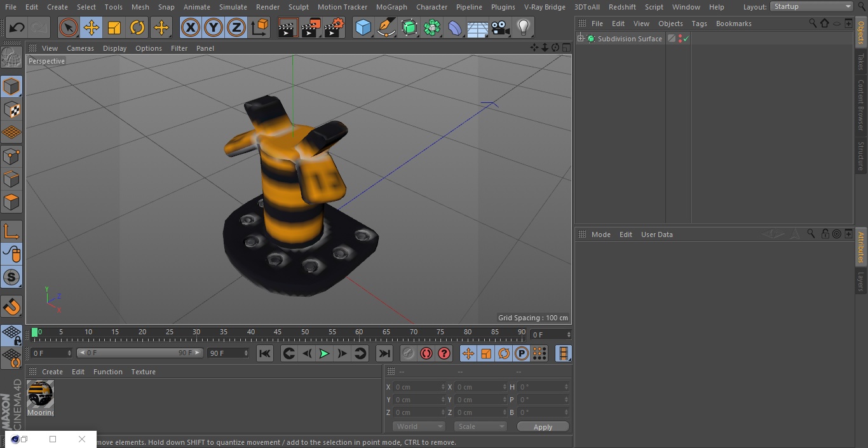Toggle Z axis lock
The height and width of the screenshot is (448, 868).
(236, 27)
